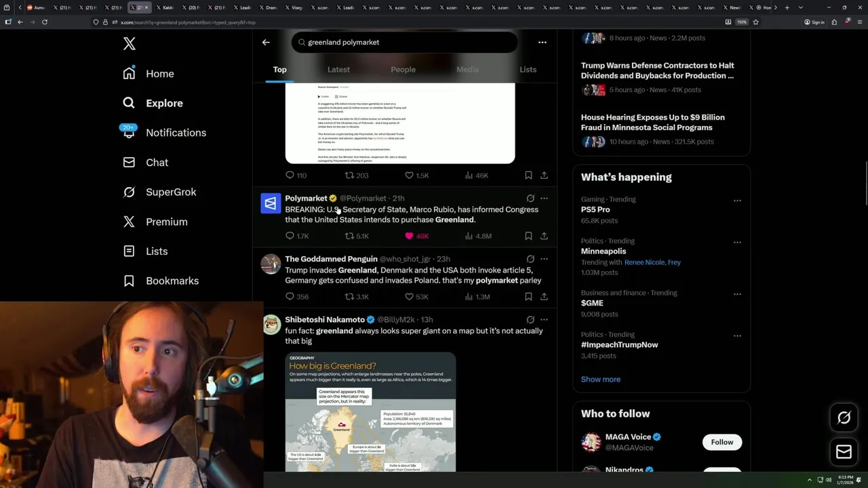Click Sign in in the browser toolbar
The height and width of the screenshot is (488, 868).
pyautogui.click(x=814, y=22)
